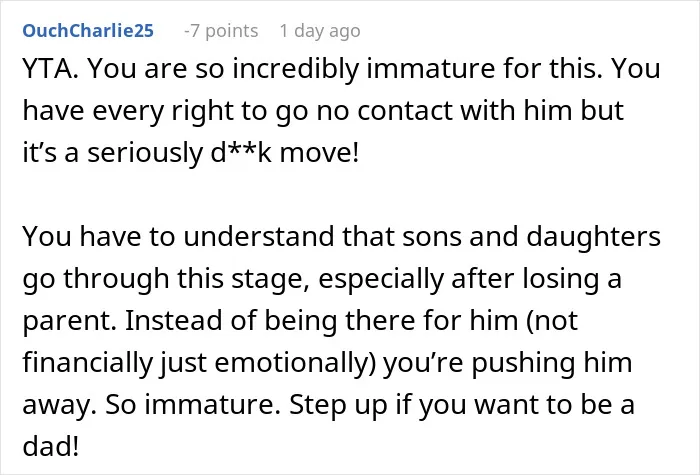Click the 1 day ago timestamp
The image size is (700, 475).
(320, 31)
